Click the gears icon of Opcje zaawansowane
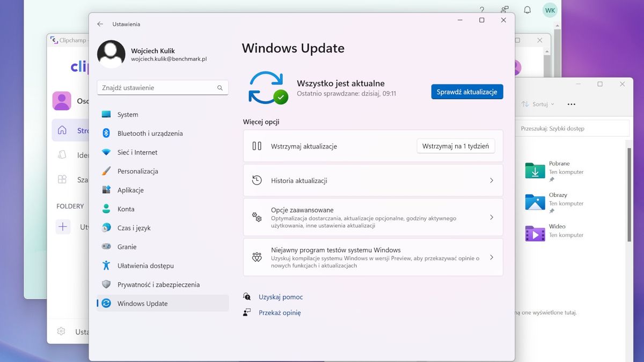The height and width of the screenshot is (362, 644). 257,217
